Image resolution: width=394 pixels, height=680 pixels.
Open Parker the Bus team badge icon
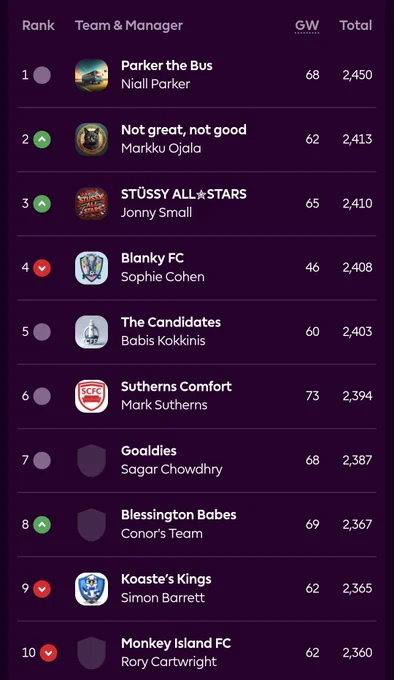[91, 75]
